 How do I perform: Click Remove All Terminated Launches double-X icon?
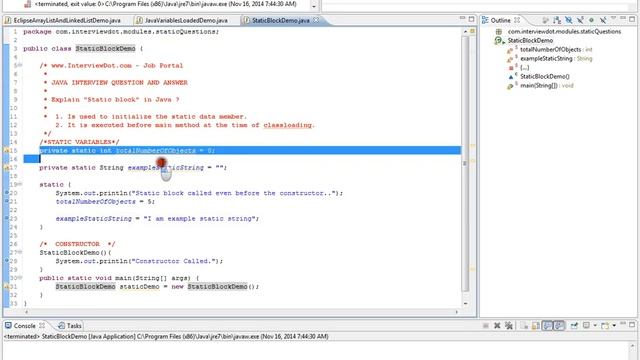(509, 325)
